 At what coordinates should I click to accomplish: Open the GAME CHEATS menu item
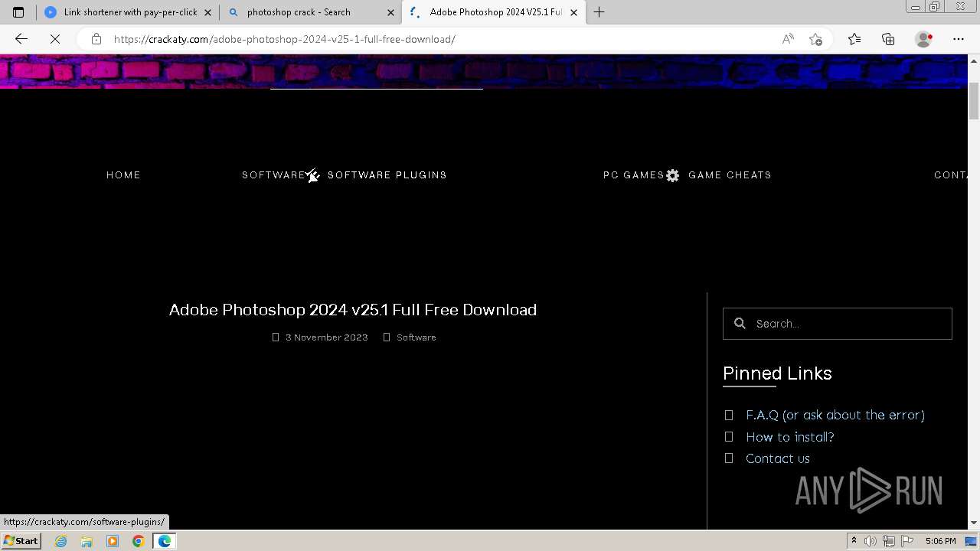[730, 175]
